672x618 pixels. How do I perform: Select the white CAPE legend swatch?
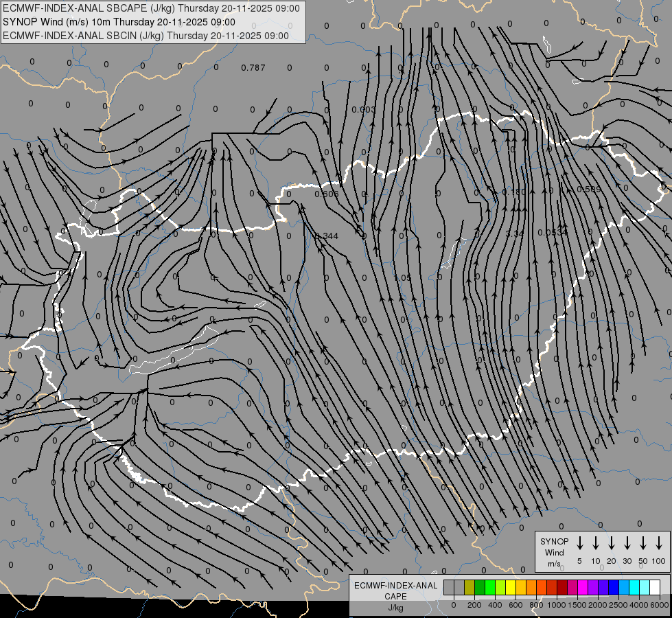656,588
